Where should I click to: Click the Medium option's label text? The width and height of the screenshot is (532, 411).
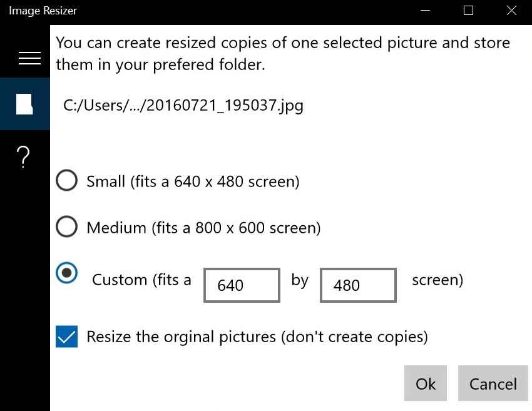[x=203, y=227]
